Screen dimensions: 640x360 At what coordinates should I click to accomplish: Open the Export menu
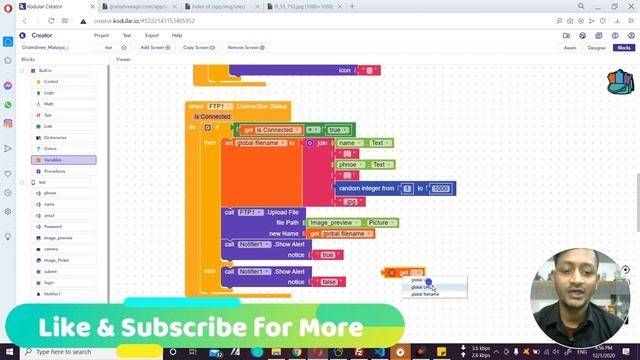tap(152, 36)
